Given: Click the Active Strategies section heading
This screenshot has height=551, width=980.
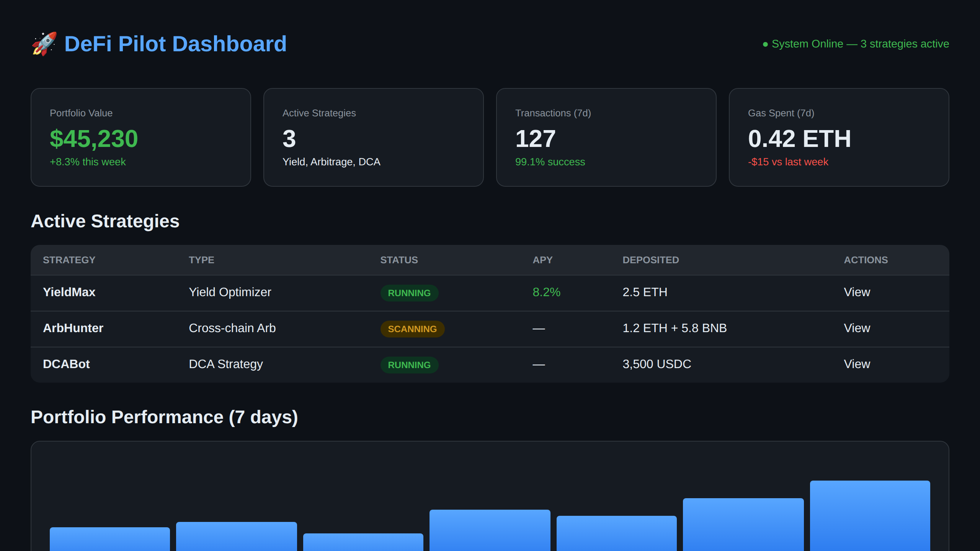Looking at the screenshot, I should (x=105, y=221).
